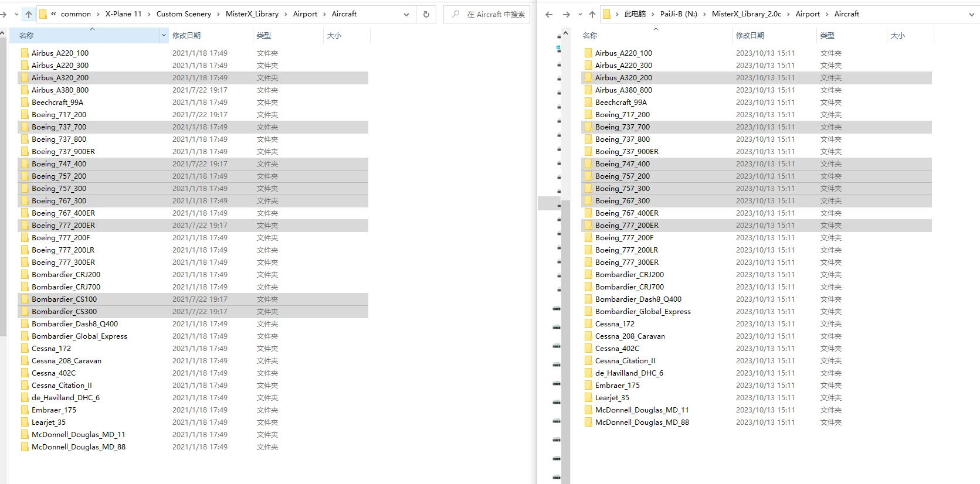Select Boeing_717_200 in left window
This screenshot has height=484, width=980.
(193, 114)
